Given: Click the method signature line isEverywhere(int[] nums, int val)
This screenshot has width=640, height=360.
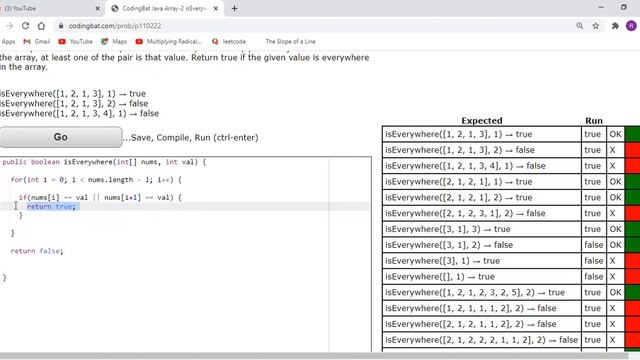Looking at the screenshot, I should click(x=104, y=162).
